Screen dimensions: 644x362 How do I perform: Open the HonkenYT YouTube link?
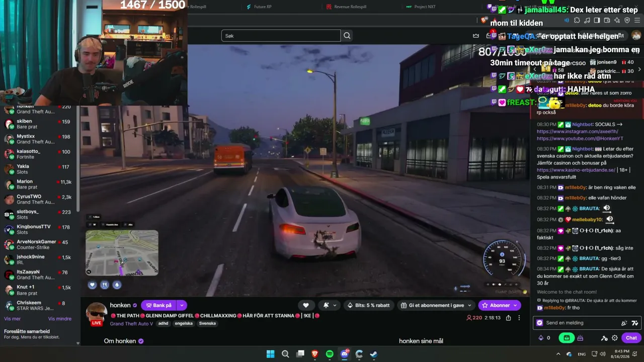point(580,139)
